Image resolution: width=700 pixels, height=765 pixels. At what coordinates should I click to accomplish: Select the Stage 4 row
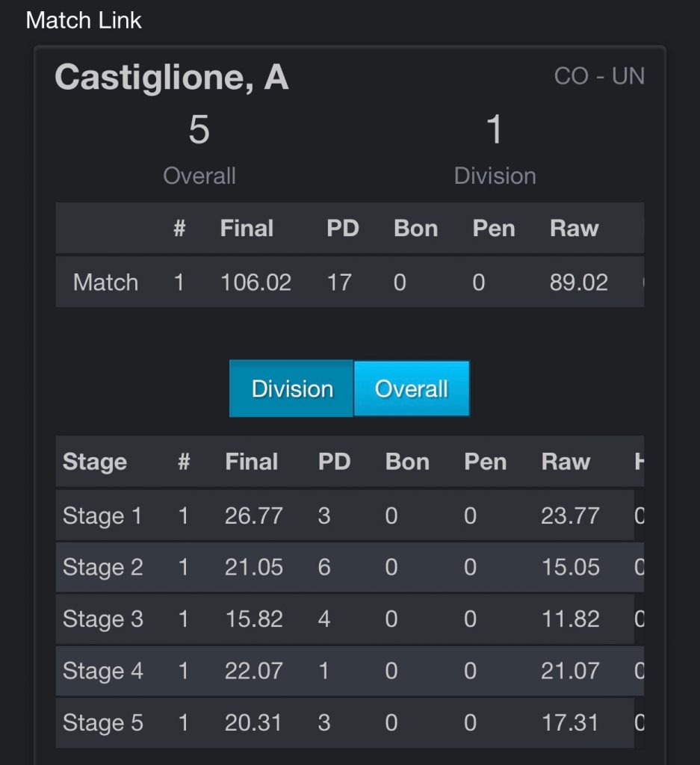pos(350,671)
